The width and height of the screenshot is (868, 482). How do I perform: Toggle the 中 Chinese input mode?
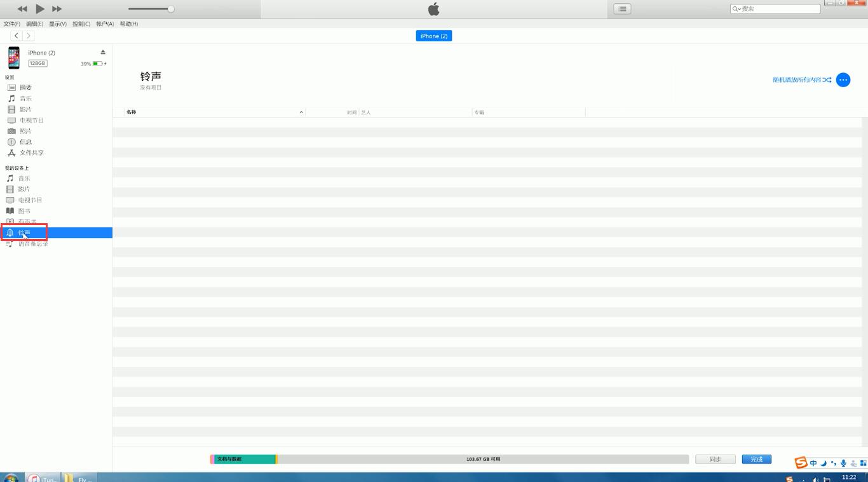(x=813, y=464)
